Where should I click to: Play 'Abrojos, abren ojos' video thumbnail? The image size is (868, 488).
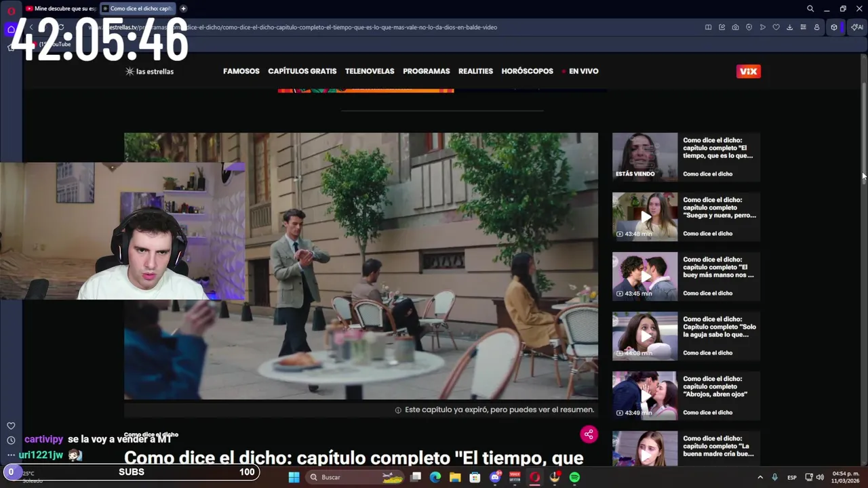point(645,396)
